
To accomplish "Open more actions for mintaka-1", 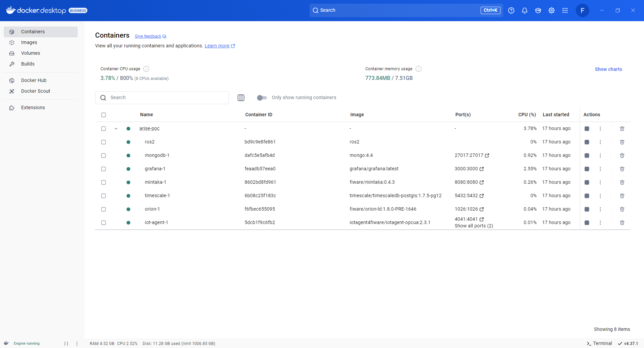I will (x=600, y=182).
